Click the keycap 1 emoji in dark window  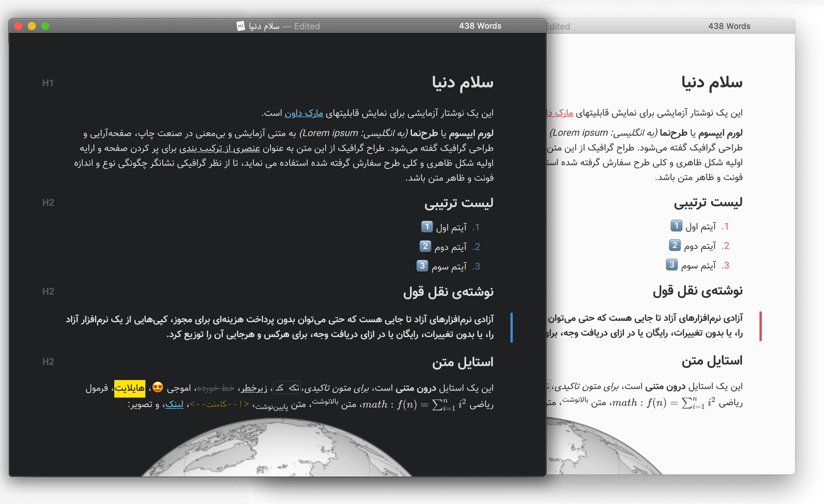pos(427,227)
